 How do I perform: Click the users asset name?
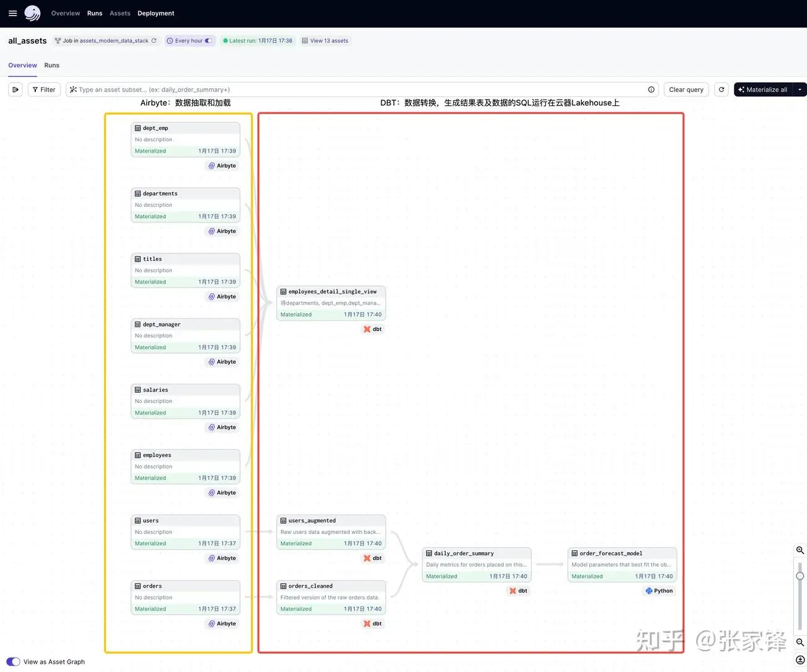pyautogui.click(x=151, y=521)
